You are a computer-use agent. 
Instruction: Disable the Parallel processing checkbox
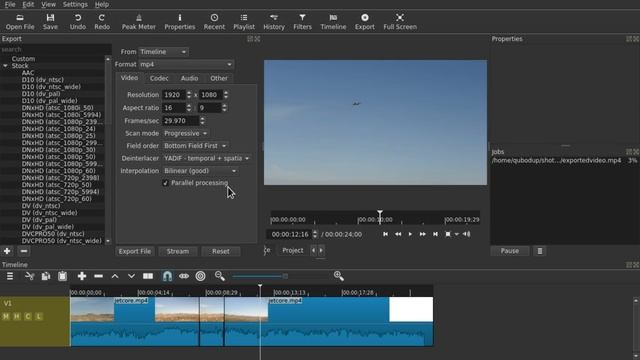pos(165,183)
